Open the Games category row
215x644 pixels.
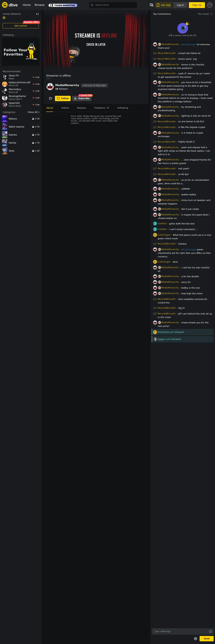pyautogui.click(x=21, y=135)
